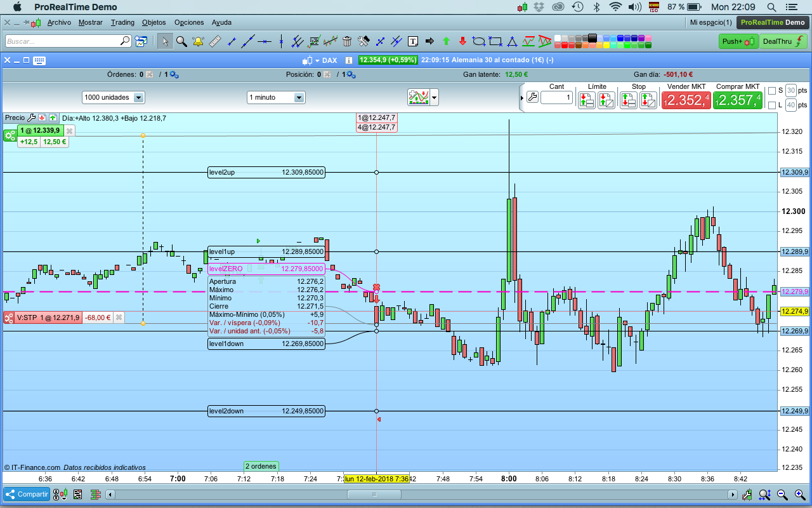Select the green up-arrow marker tool
Screen dimensions: 812x508
tap(446, 41)
